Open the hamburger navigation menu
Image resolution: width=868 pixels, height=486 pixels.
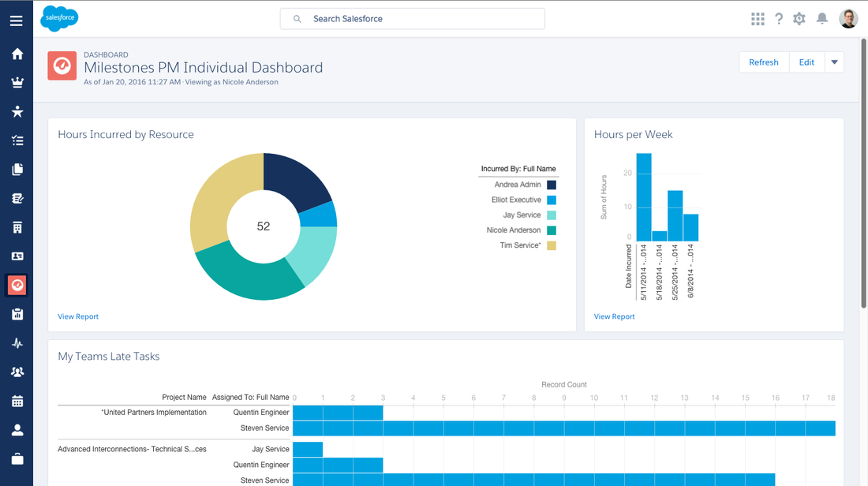[17, 21]
